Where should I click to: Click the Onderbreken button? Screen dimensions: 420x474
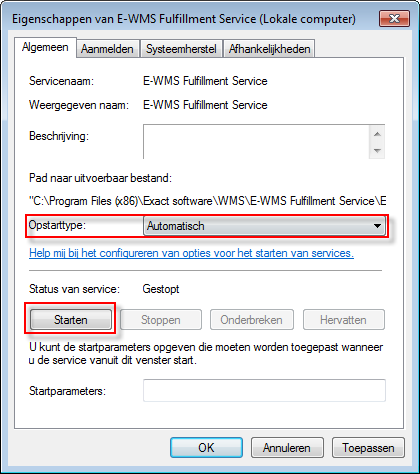[x=251, y=320]
